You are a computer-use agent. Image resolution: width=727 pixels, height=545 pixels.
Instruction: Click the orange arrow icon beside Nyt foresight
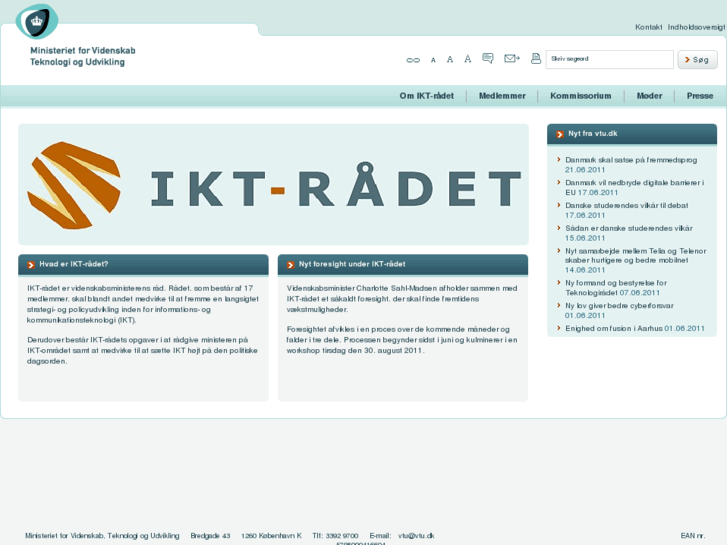tap(291, 265)
